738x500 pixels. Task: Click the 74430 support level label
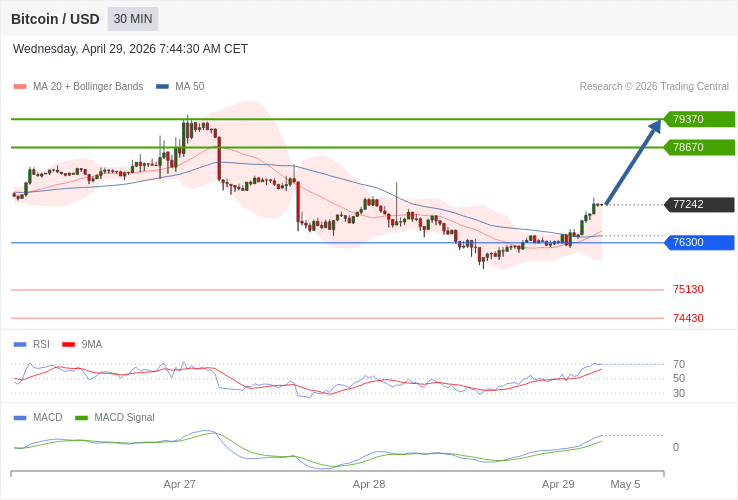click(x=688, y=318)
